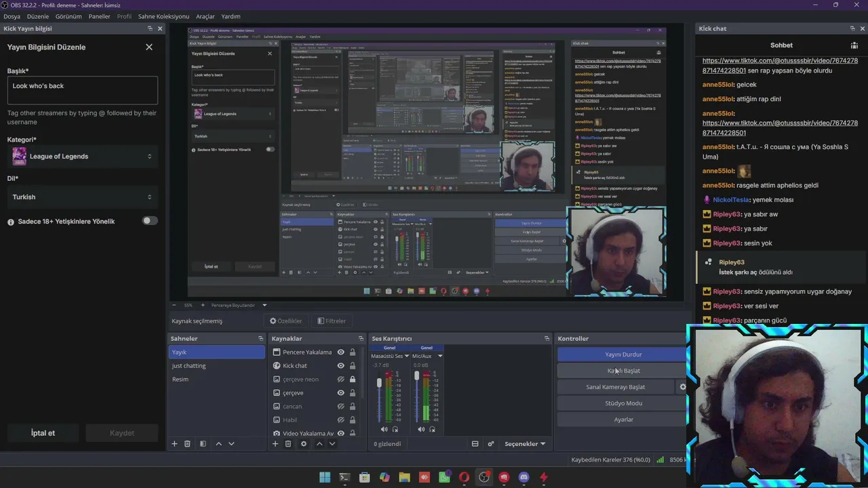The width and height of the screenshot is (868, 488).
Task: Toggle monitoring headphone icon for Mic/Aux
Action: [x=432, y=429]
